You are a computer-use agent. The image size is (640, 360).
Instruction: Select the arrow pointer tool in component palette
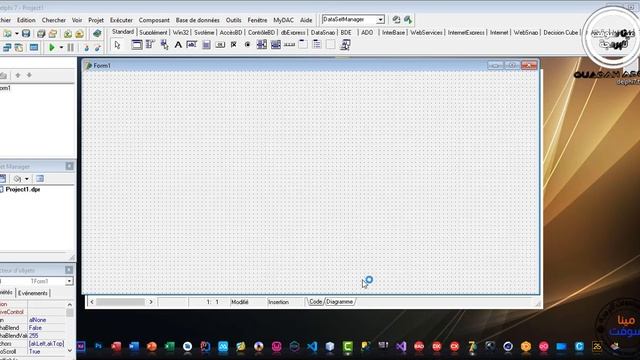(118, 45)
